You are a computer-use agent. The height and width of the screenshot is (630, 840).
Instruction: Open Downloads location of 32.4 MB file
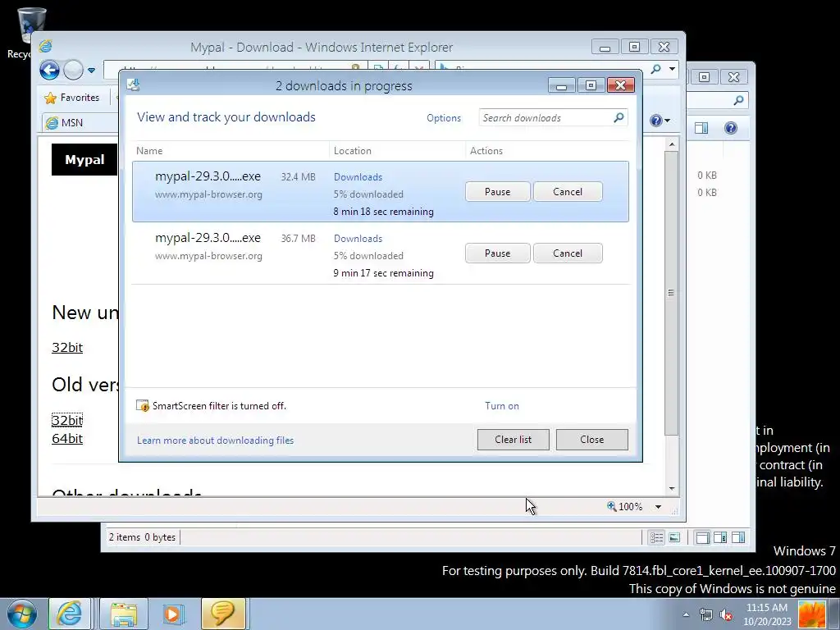pos(358,177)
